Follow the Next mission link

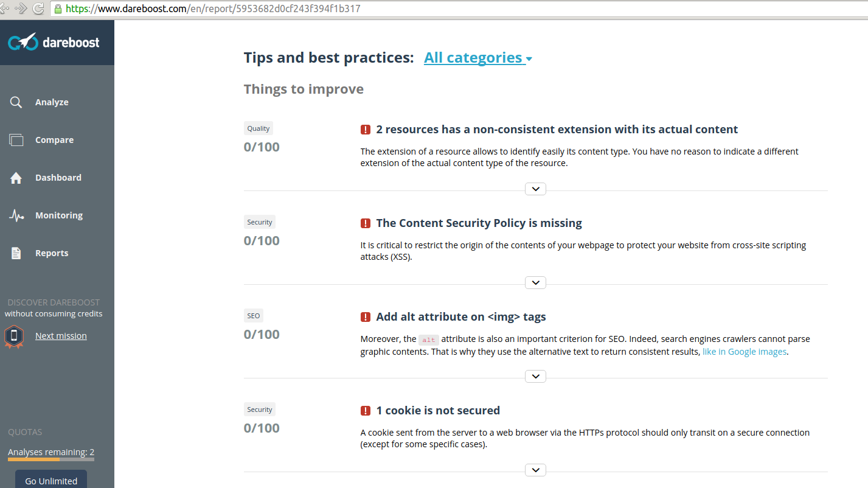(x=61, y=336)
